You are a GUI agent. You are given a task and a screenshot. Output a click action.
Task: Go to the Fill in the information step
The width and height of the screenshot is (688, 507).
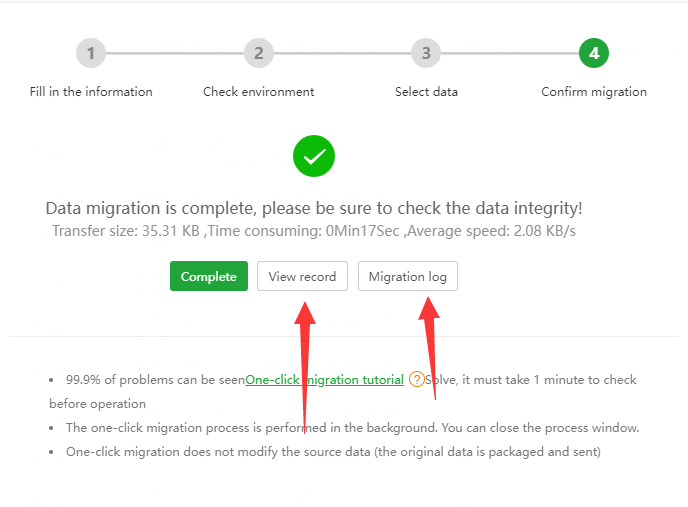click(91, 92)
